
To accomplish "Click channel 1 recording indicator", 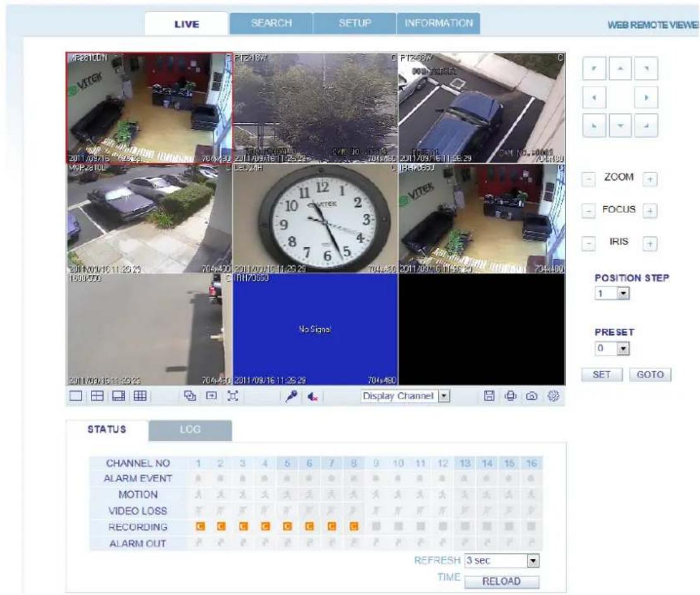I will 200,527.
